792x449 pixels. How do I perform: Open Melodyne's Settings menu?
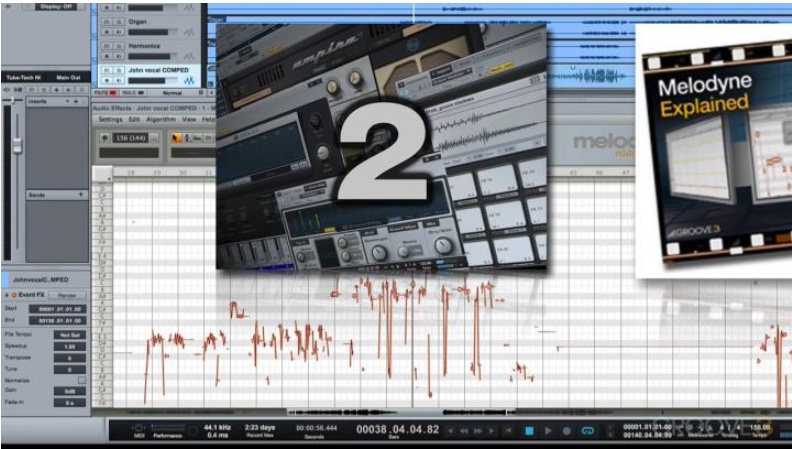coord(111,120)
